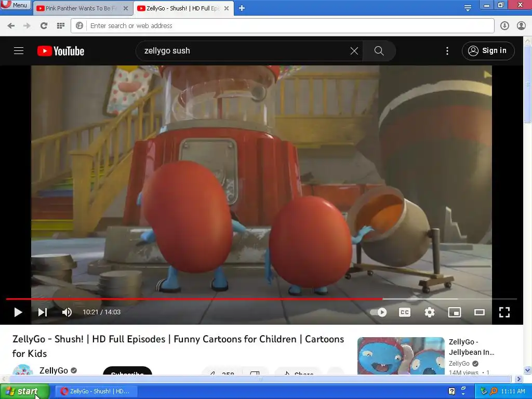
Task: Click the horizontal page scrollbar
Action: tap(260, 379)
